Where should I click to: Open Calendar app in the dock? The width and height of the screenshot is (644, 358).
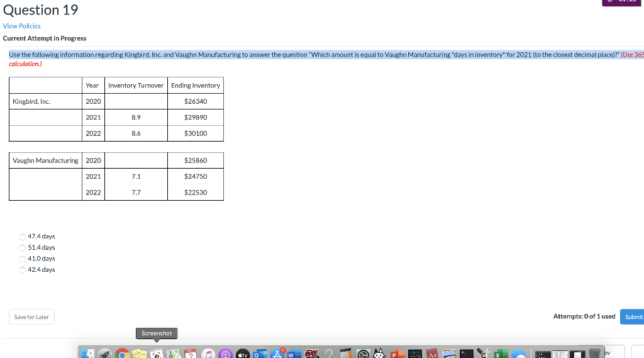191,354
